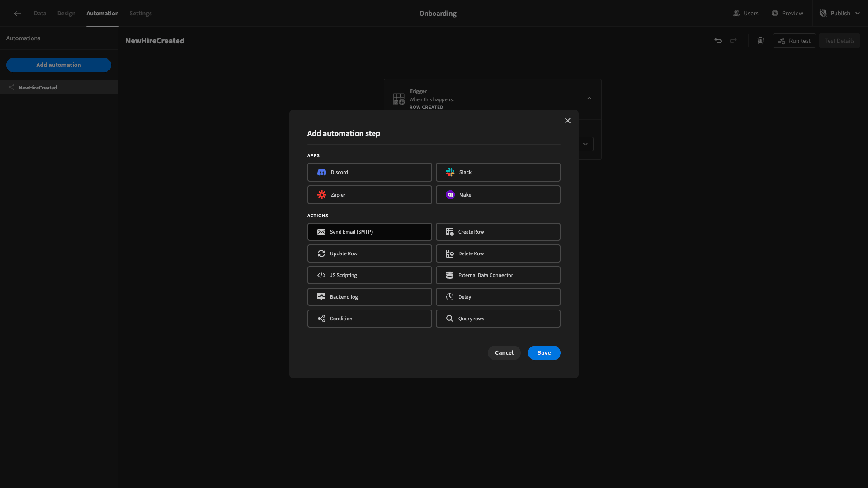Image resolution: width=868 pixels, height=488 pixels.
Task: Toggle the Query rows action
Action: pyautogui.click(x=498, y=319)
